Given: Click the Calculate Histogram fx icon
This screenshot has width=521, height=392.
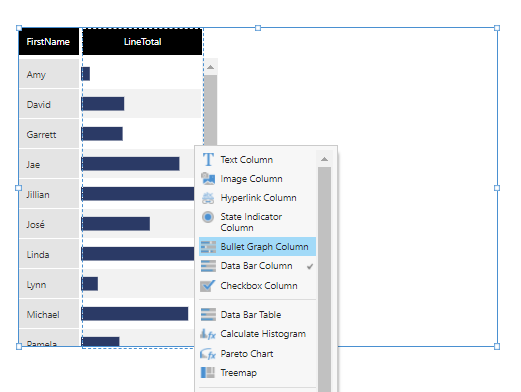Looking at the screenshot, I should pyautogui.click(x=208, y=334).
